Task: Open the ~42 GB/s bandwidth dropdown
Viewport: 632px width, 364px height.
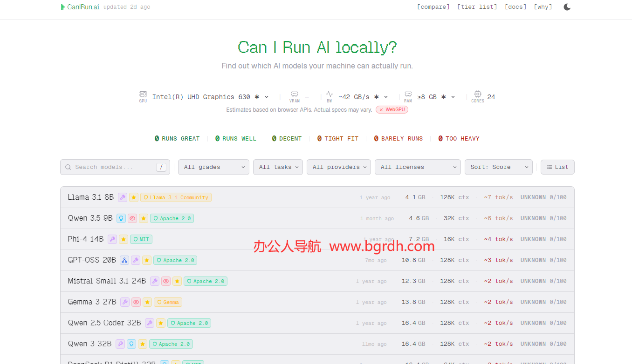Action: (x=363, y=97)
